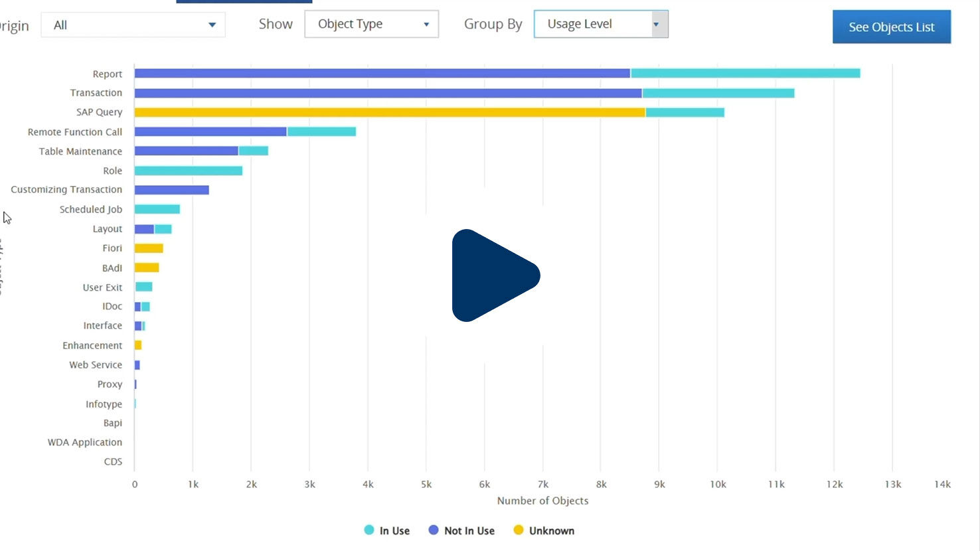Click the Role In Use bar

click(x=189, y=171)
